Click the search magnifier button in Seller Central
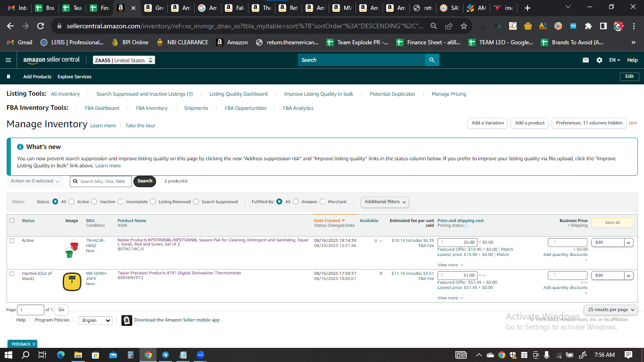Screen dimensions: 644x362 pos(432,60)
